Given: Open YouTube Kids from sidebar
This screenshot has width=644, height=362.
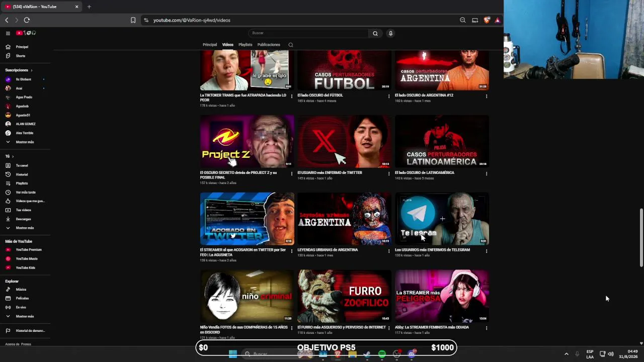Looking at the screenshot, I should point(25,267).
